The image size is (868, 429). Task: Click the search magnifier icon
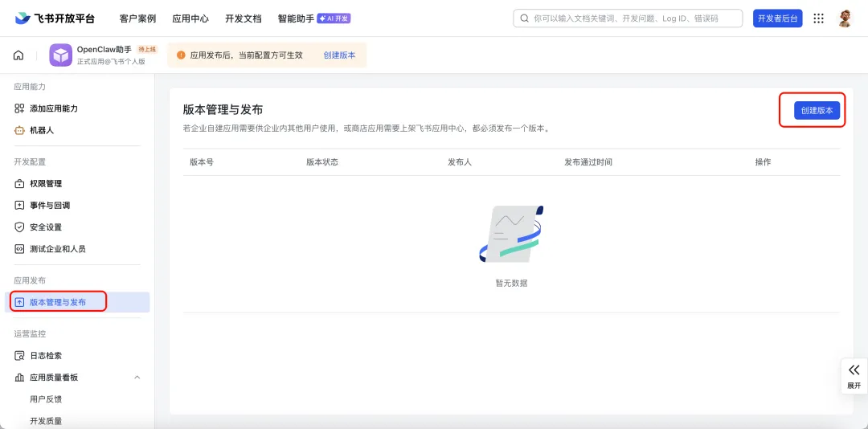click(524, 18)
